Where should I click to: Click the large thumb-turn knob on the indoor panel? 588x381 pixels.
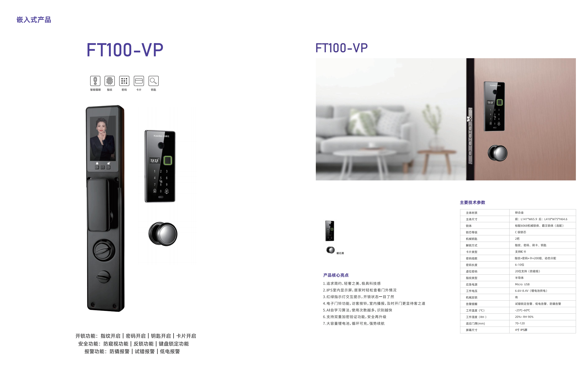point(104,250)
